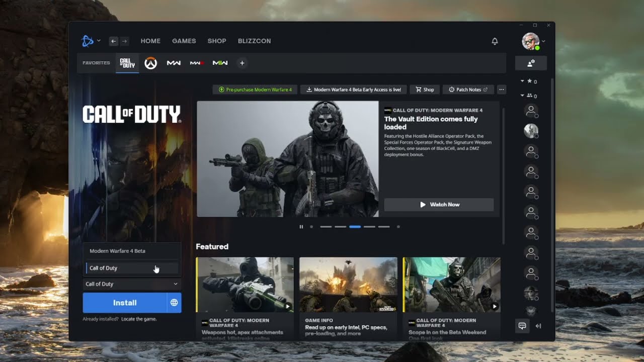Viewport: 644px width, 362px height.
Task: Open the BLIZZCON tab
Action: tap(254, 41)
